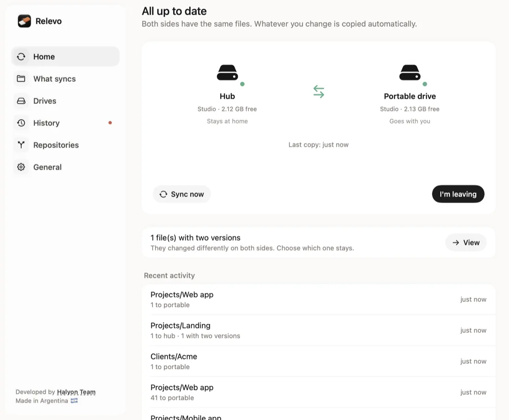Click the green two-way sync arrows icon
The height and width of the screenshot is (420, 509).
(318, 92)
